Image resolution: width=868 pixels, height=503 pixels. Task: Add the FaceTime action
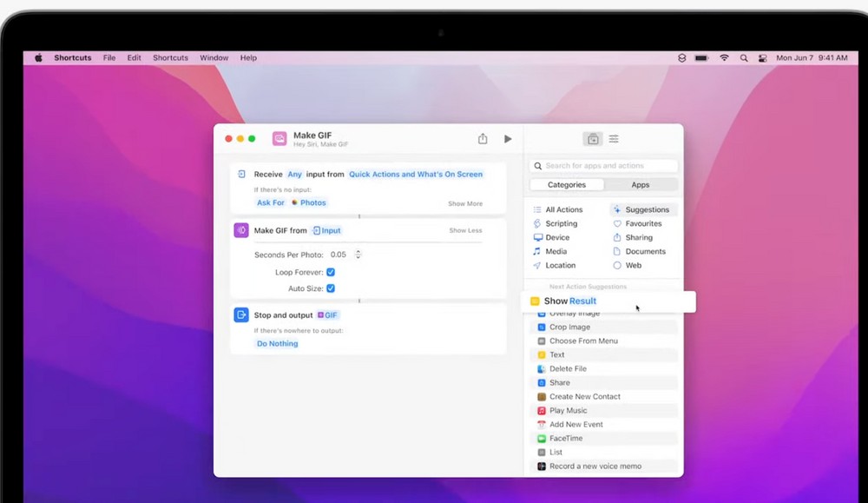[x=603, y=438]
